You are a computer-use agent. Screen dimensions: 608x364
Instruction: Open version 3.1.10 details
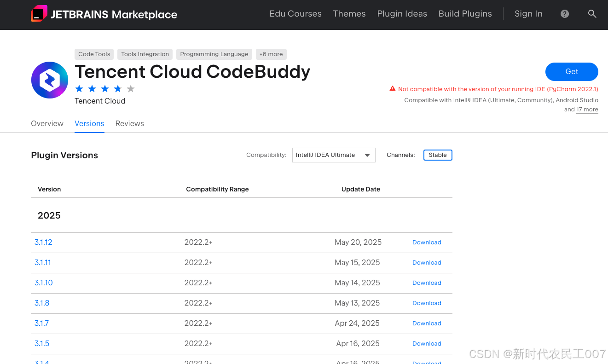(x=44, y=283)
